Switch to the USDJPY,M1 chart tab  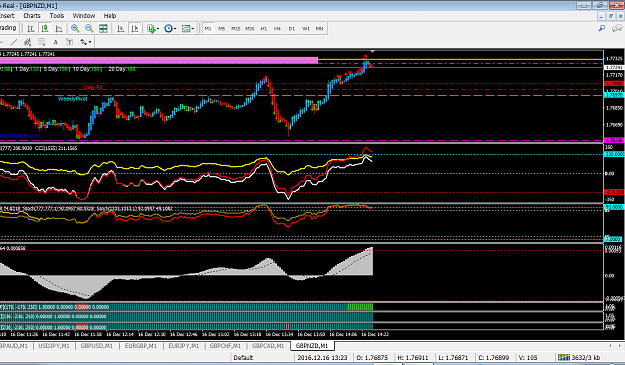pos(53,346)
